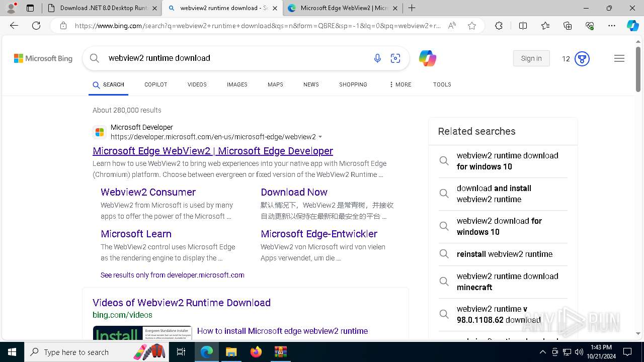Screen dimensions: 644x362
Task: Select the NEWS search tab
Action: (x=311, y=84)
